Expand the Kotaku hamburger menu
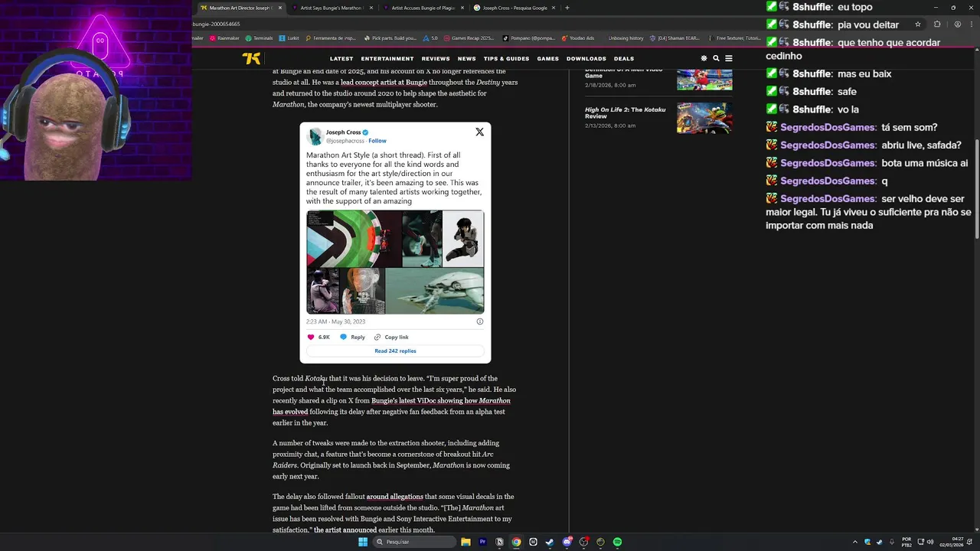 coord(729,58)
